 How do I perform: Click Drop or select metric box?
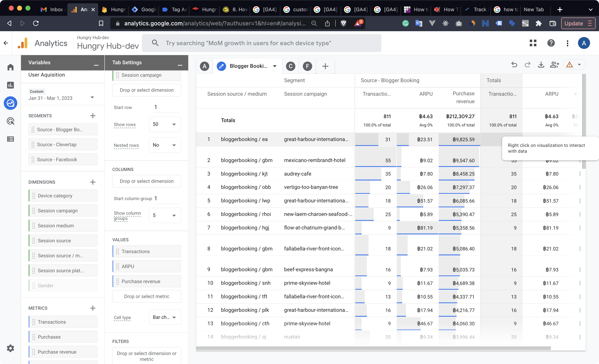(x=147, y=296)
